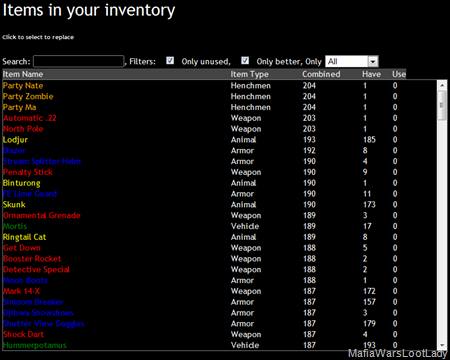Select Hummerpotamus vehicle

(x=35, y=345)
